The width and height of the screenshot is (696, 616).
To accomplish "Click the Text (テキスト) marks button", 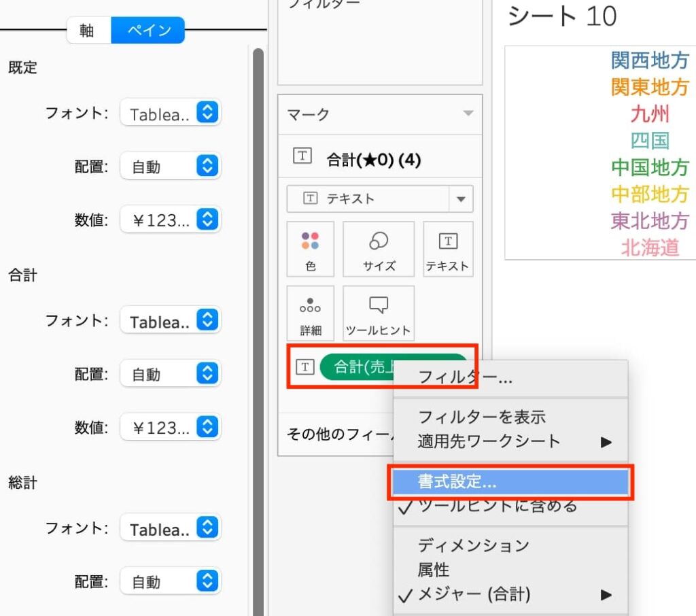I will point(447,249).
